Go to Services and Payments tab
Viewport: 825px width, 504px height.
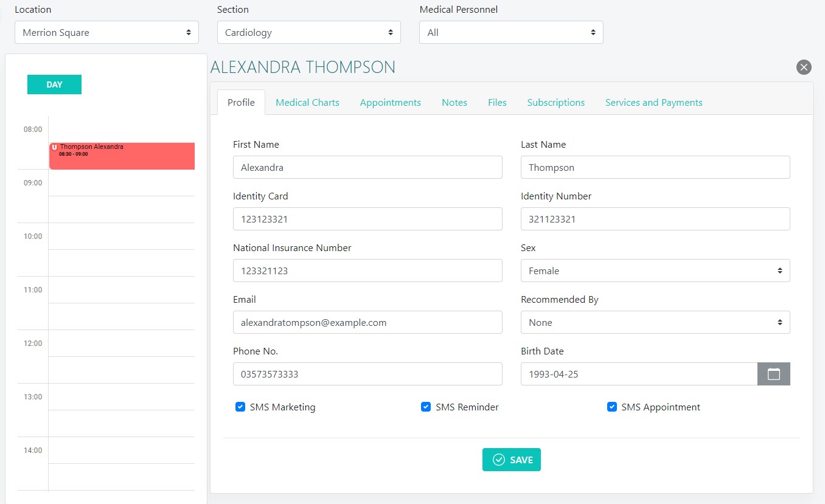coord(653,103)
